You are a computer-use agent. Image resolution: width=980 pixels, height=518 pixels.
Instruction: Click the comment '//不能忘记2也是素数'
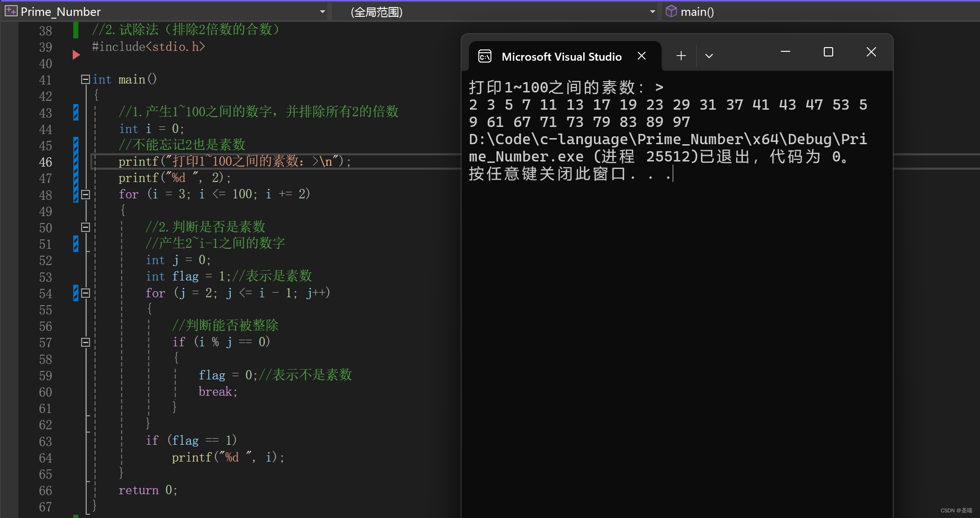pos(182,145)
